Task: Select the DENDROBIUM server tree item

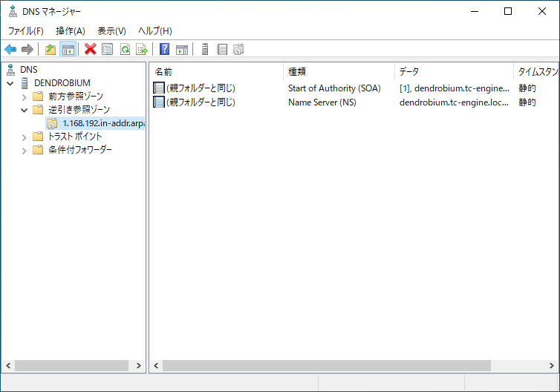Action: 62,83
